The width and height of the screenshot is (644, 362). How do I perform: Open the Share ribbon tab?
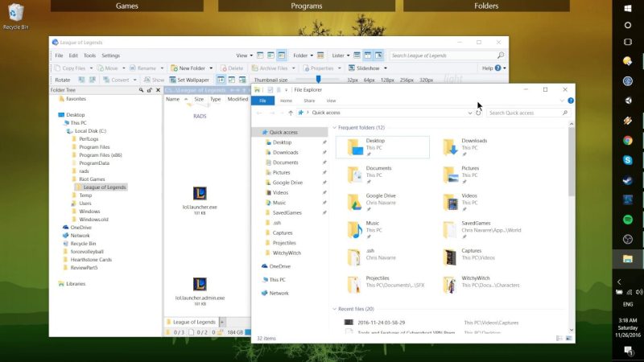(x=309, y=101)
